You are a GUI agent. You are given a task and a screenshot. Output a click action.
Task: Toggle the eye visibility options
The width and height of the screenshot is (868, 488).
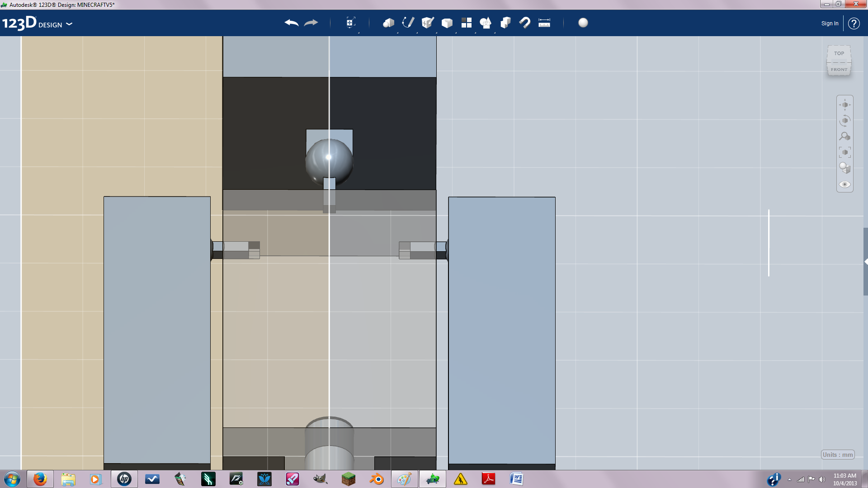pyautogui.click(x=845, y=184)
